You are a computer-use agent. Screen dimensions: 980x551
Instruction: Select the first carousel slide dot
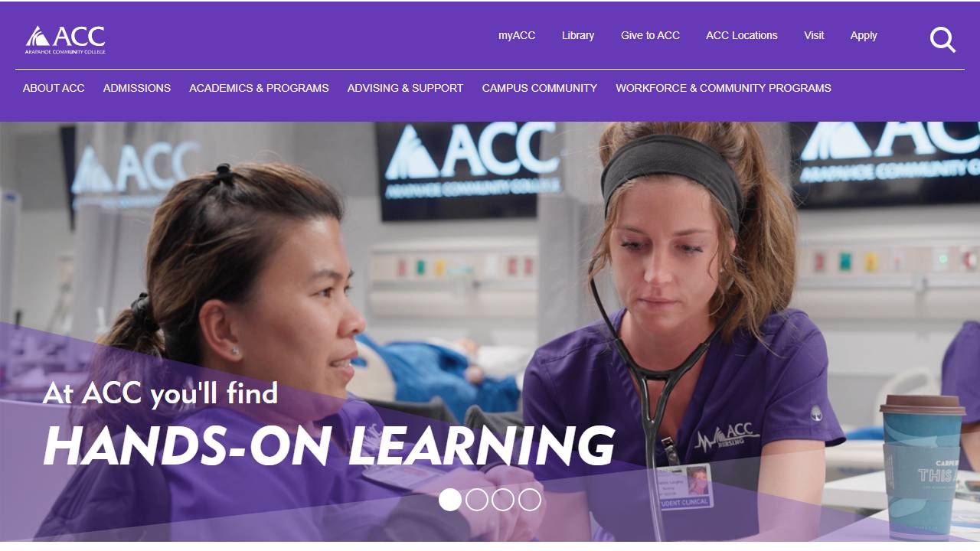coord(450,500)
